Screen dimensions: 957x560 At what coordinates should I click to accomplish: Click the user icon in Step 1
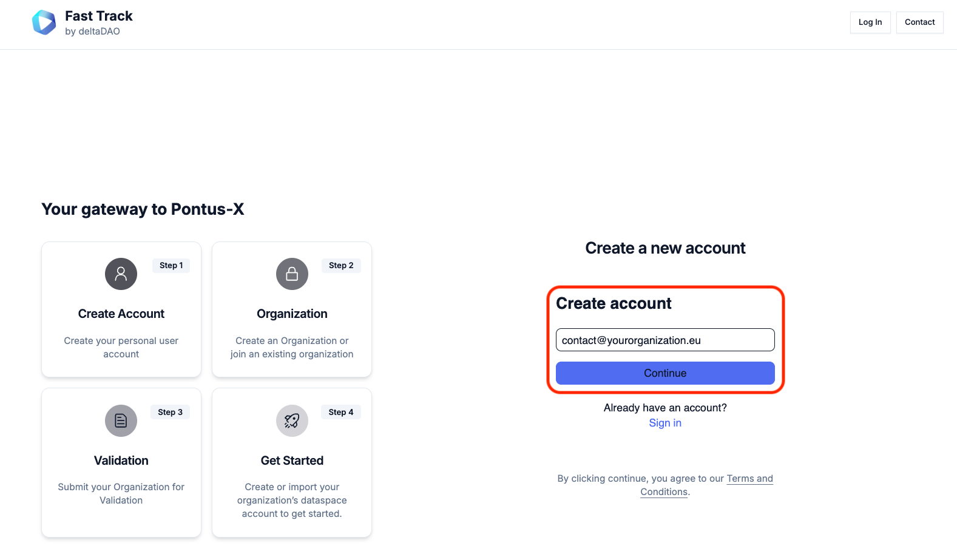pyautogui.click(x=121, y=274)
